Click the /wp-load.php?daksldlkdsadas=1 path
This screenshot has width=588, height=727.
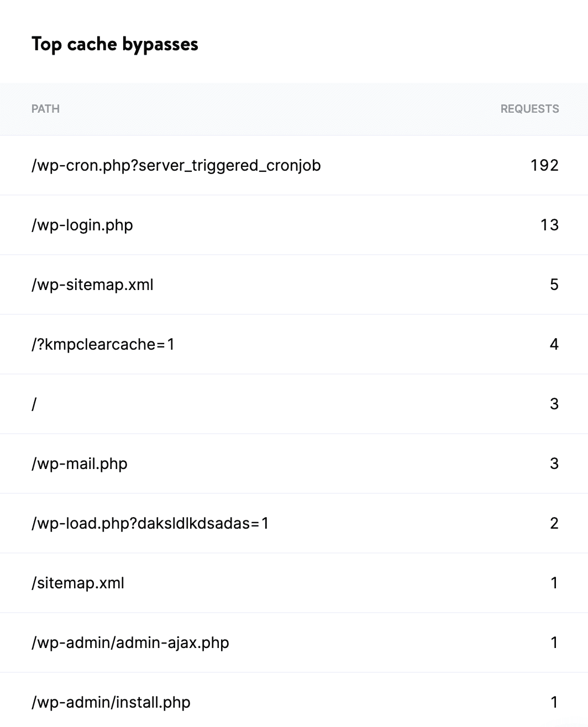click(150, 523)
